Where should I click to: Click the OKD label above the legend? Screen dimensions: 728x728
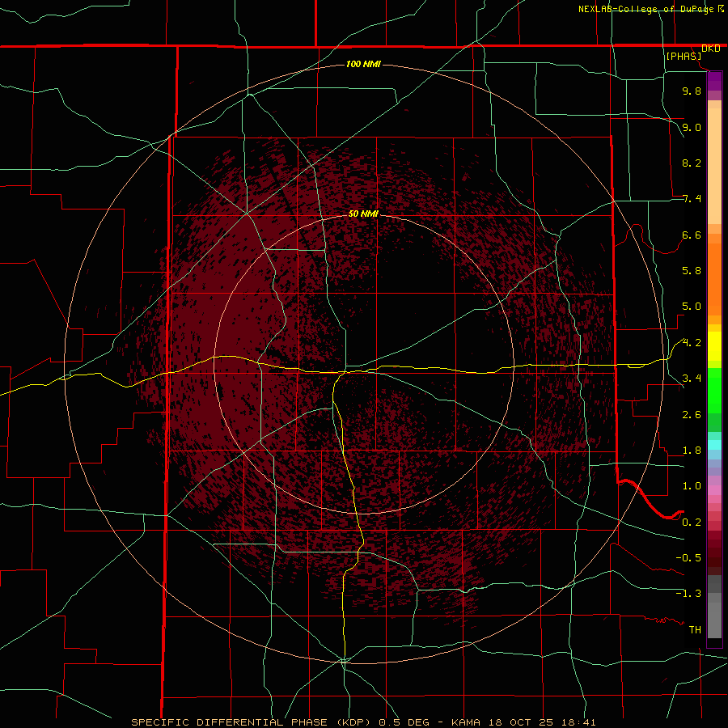click(711, 48)
